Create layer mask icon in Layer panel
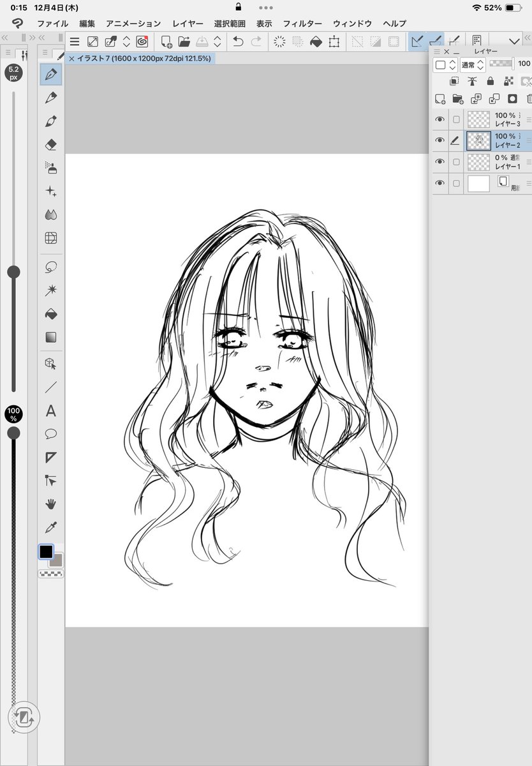 click(x=512, y=98)
